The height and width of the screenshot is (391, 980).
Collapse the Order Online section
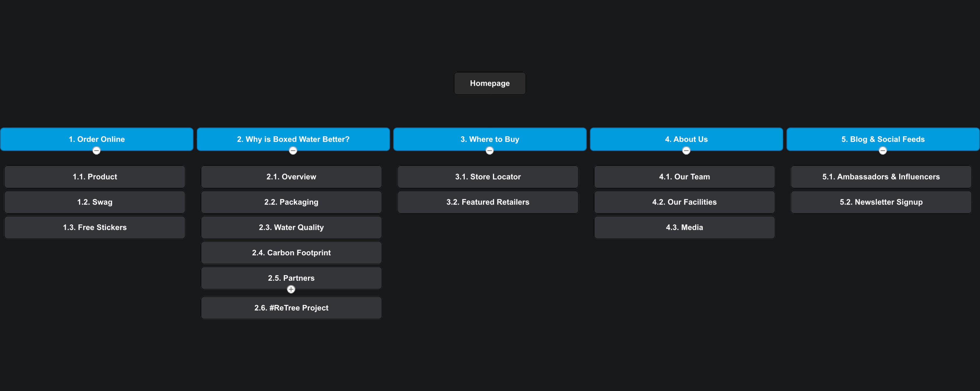(x=97, y=151)
